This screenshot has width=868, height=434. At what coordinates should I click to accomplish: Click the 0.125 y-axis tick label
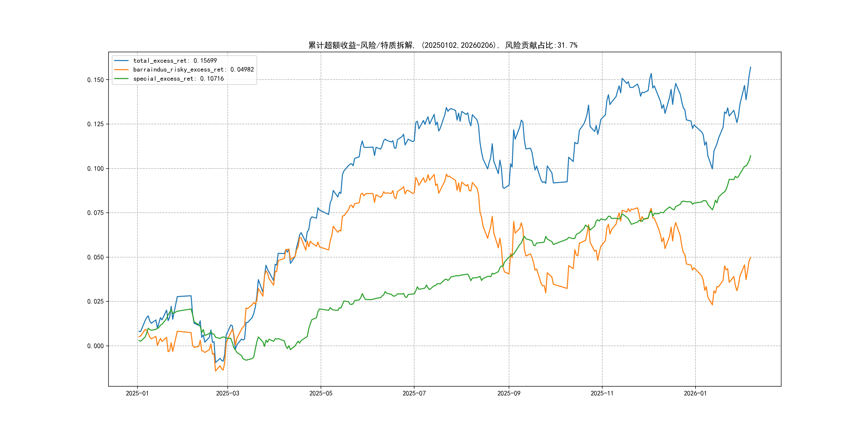tap(95, 124)
